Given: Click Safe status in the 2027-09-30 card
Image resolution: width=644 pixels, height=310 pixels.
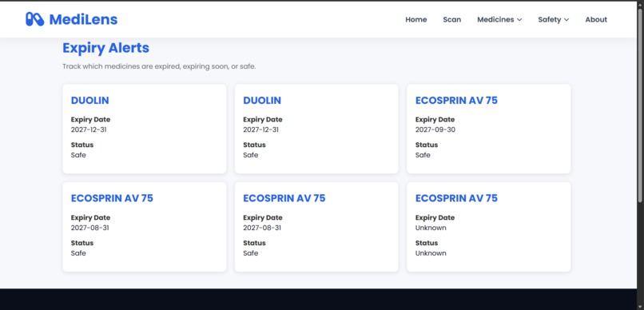Looking at the screenshot, I should [x=423, y=155].
